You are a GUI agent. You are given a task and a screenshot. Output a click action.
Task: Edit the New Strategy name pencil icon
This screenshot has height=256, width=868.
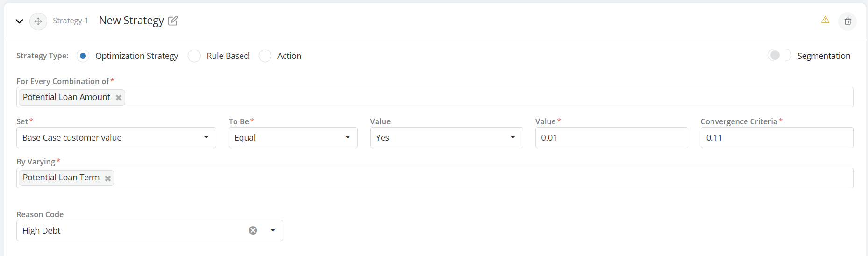click(x=173, y=21)
